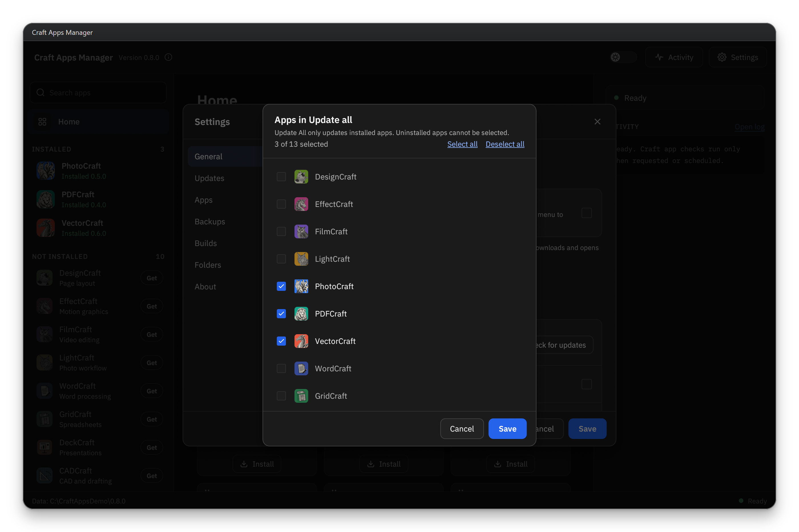Click Get button for GridCraft
The width and height of the screenshot is (799, 532).
(152, 419)
